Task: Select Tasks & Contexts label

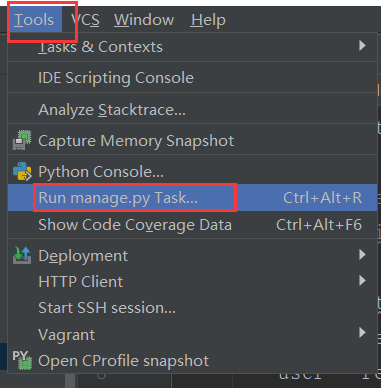Action: (100, 47)
